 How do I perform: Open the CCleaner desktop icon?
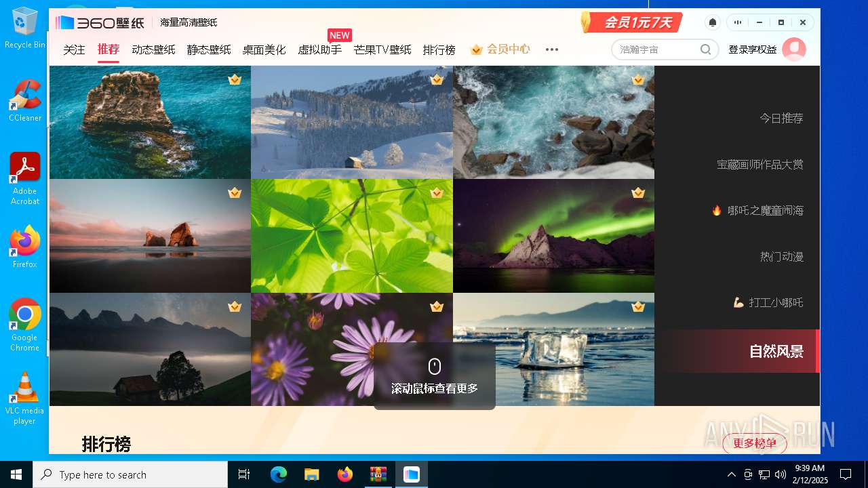[24, 100]
